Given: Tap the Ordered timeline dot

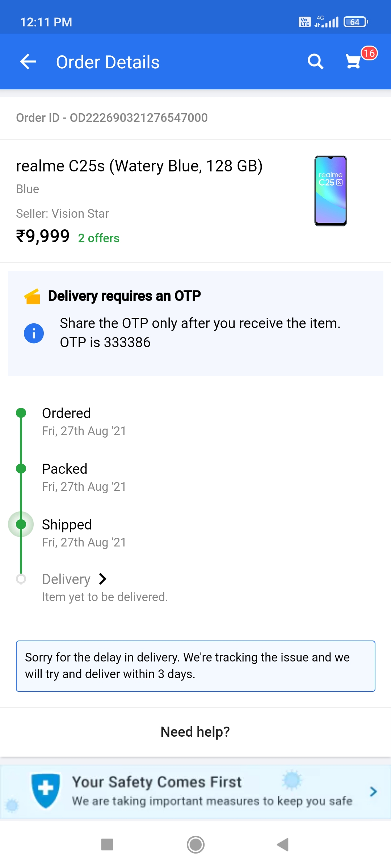Looking at the screenshot, I should (x=21, y=413).
